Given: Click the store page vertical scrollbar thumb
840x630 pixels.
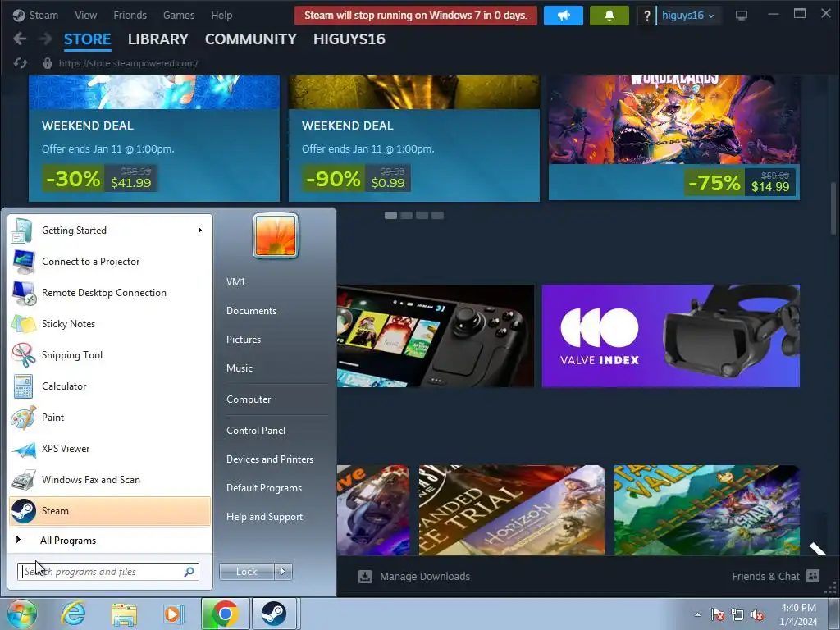Looking at the screenshot, I should [833, 208].
